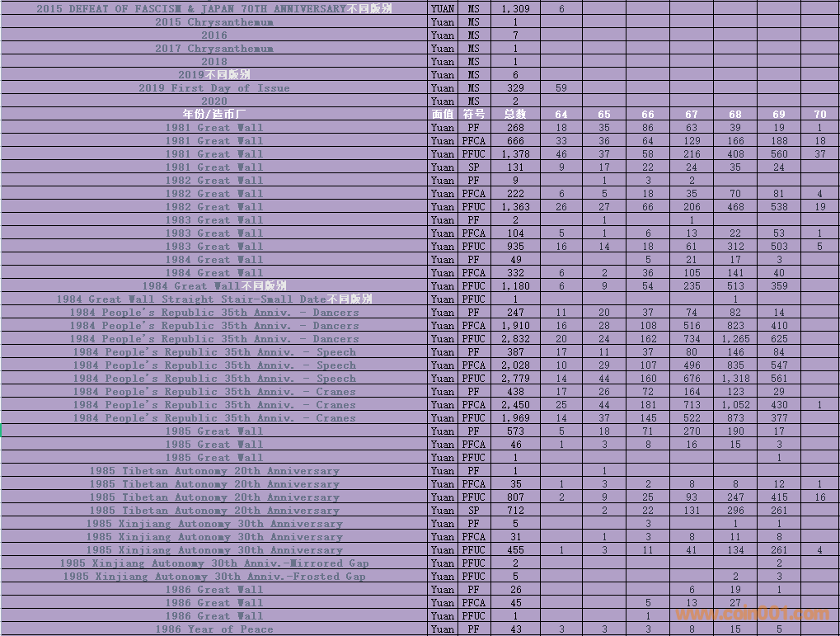The image size is (840, 636).
Task: Click the total value 2,450 cell
Action: (x=515, y=405)
